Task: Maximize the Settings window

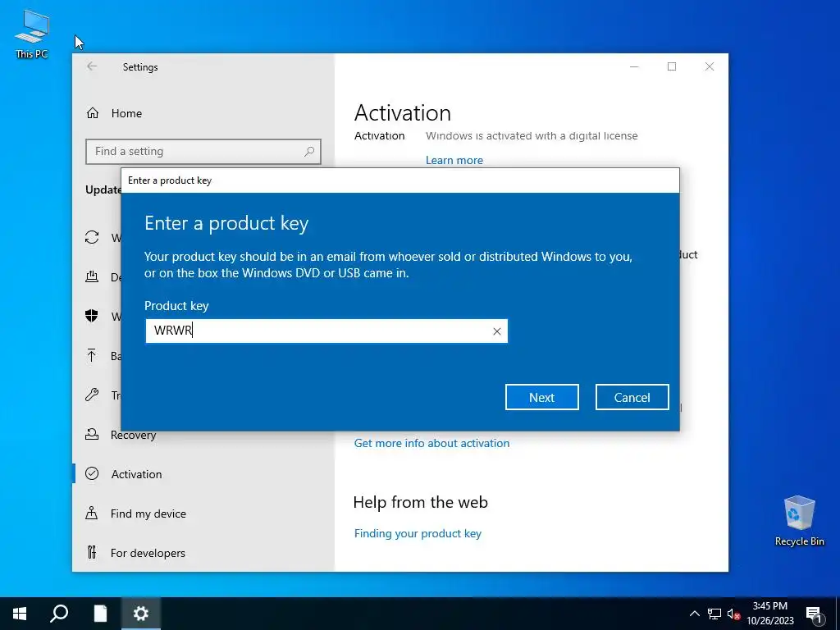Action: pos(672,66)
